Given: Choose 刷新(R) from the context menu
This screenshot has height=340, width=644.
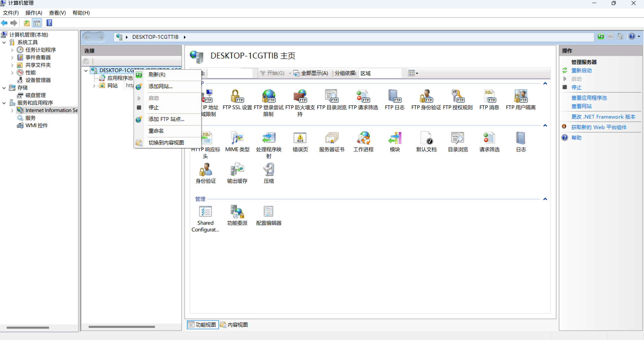Looking at the screenshot, I should [x=167, y=75].
